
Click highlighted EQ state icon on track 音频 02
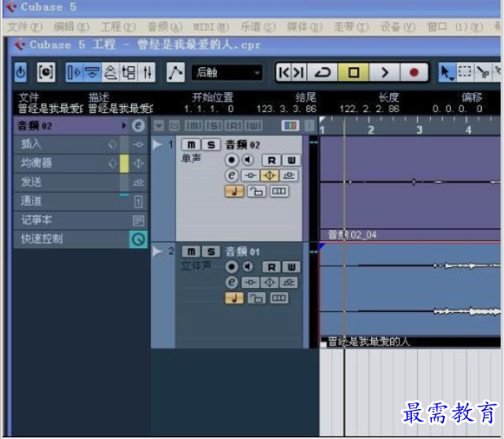pyautogui.click(x=269, y=175)
